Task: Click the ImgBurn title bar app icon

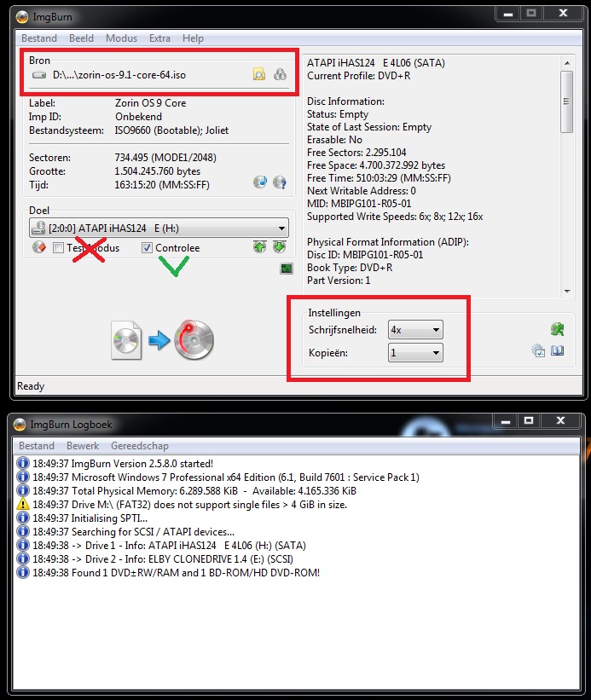Action: [22, 17]
